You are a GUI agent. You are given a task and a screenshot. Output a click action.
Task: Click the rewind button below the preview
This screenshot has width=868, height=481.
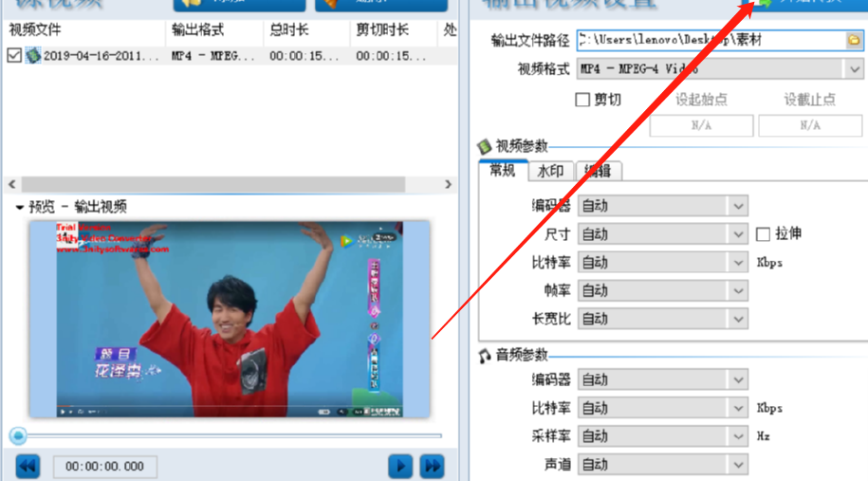click(x=28, y=466)
